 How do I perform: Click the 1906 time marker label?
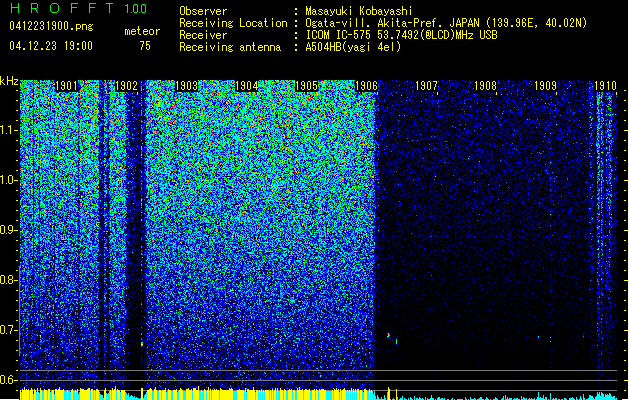point(366,86)
